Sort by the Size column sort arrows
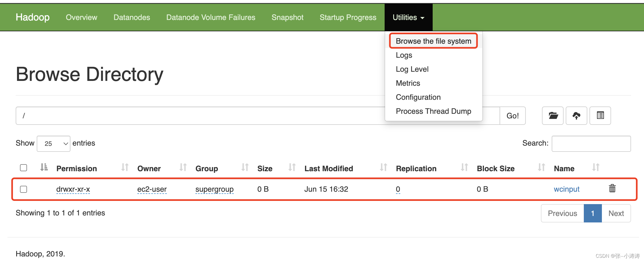This screenshot has width=644, height=261. click(x=292, y=167)
